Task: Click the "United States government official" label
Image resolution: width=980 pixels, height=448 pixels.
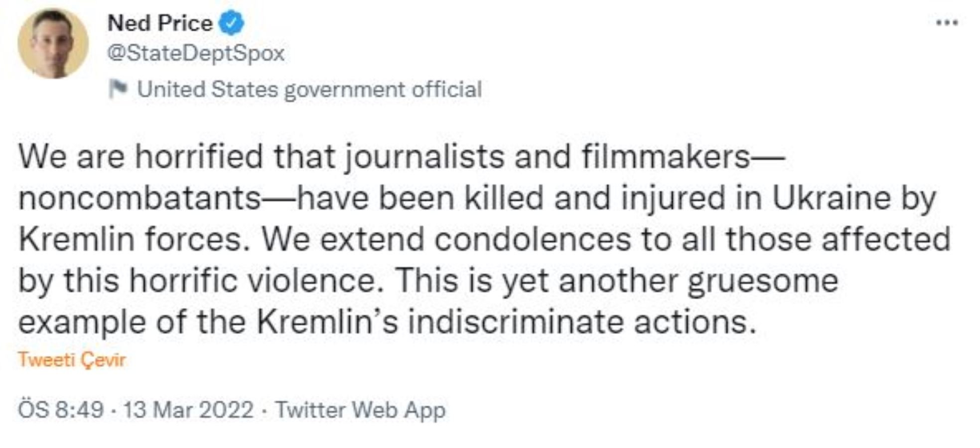Action: 309,90
